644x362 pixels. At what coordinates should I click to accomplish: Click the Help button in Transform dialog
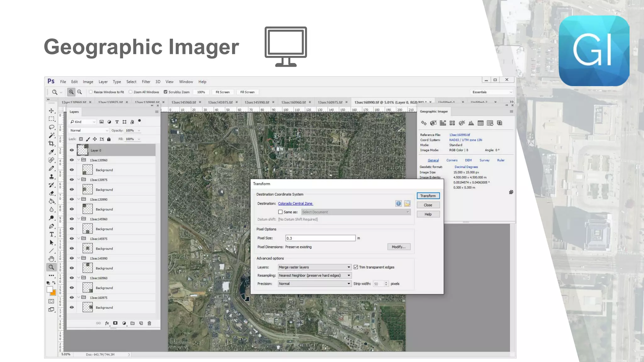[x=428, y=214]
